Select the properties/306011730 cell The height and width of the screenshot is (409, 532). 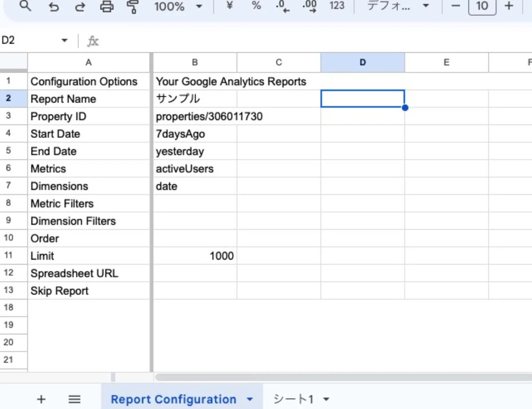pyautogui.click(x=195, y=116)
